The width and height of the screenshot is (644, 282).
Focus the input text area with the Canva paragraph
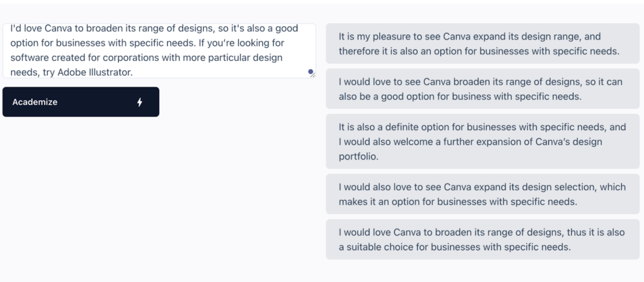[x=157, y=51]
